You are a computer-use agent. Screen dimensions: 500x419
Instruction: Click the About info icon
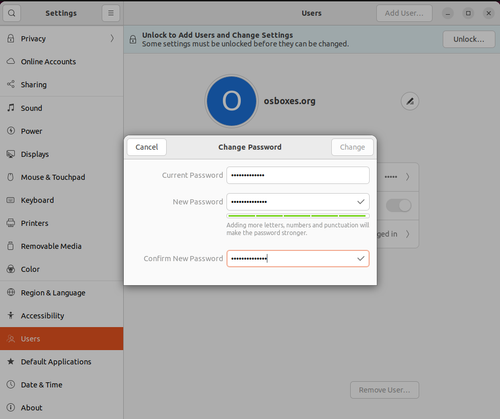point(11,407)
